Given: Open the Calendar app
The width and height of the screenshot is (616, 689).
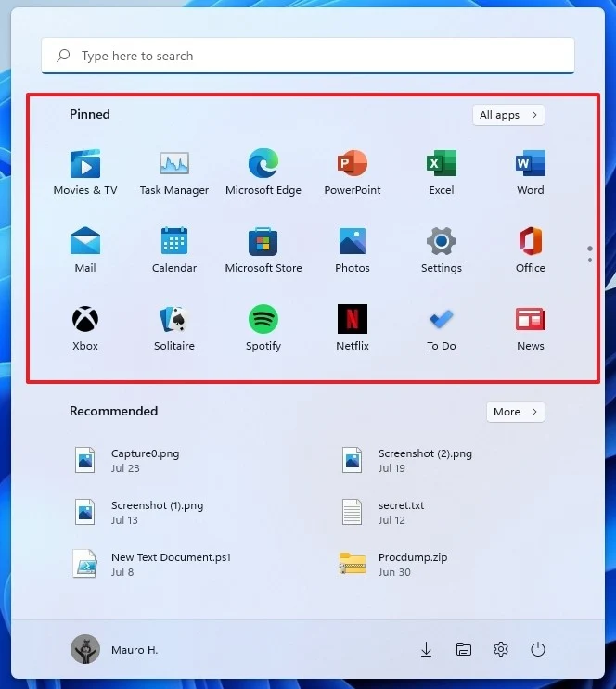Looking at the screenshot, I should (174, 250).
